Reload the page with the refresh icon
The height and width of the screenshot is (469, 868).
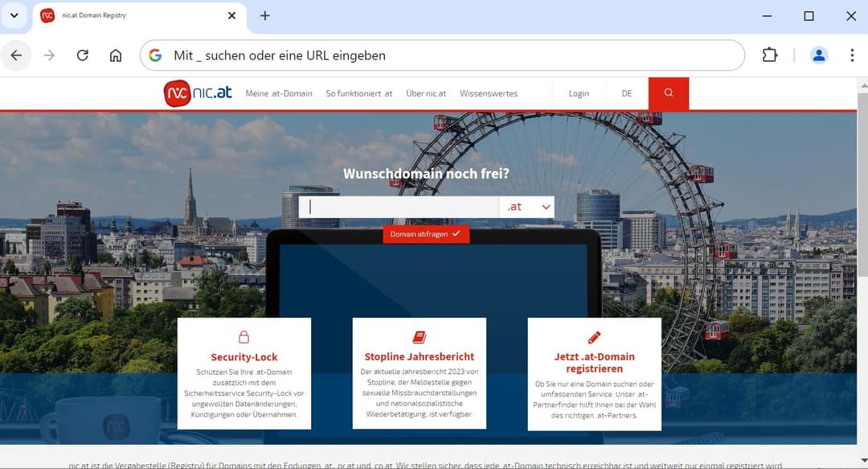[82, 56]
